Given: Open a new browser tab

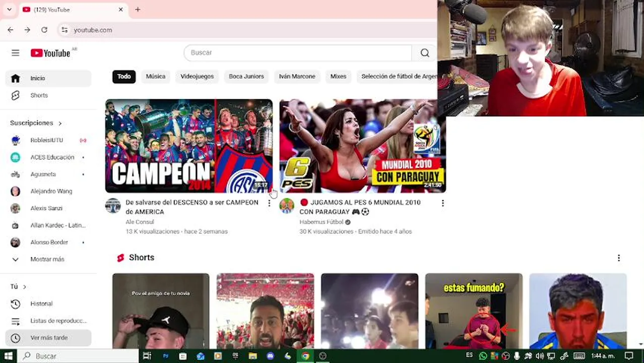Looking at the screenshot, I should tap(138, 10).
